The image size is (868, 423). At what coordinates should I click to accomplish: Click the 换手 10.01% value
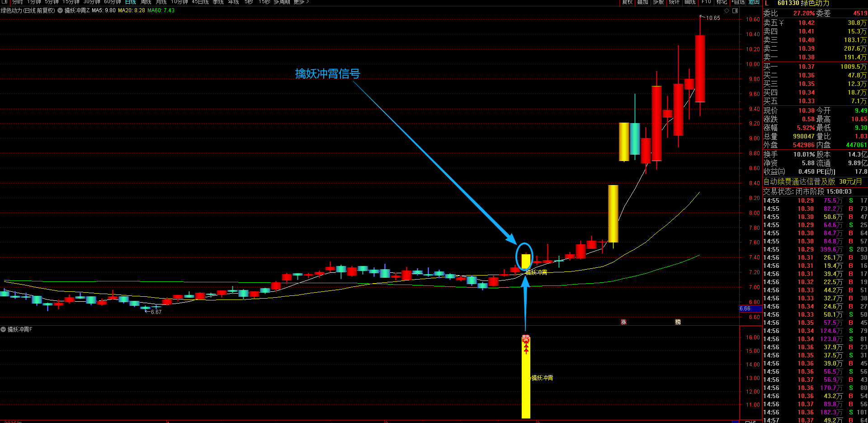point(804,154)
